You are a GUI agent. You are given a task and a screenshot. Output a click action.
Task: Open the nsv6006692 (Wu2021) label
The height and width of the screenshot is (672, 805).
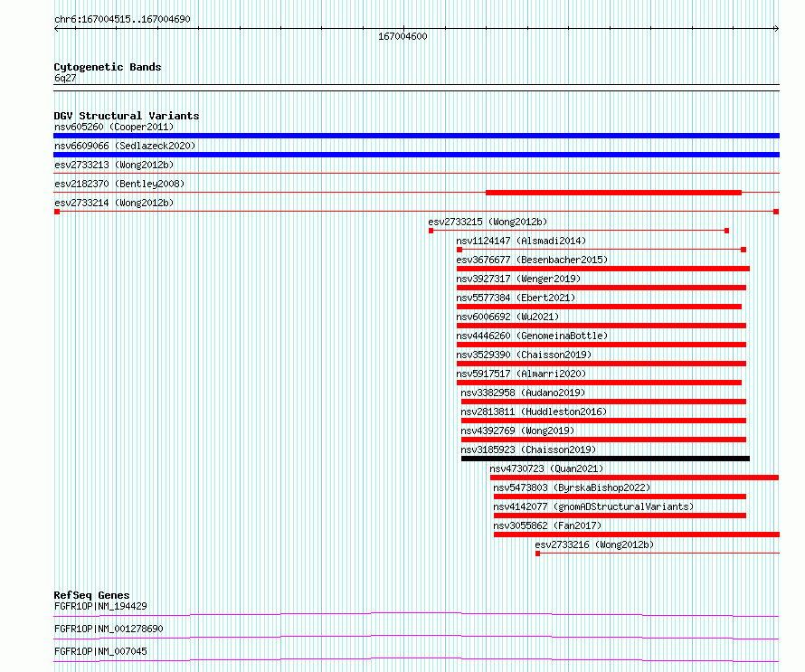click(x=507, y=317)
